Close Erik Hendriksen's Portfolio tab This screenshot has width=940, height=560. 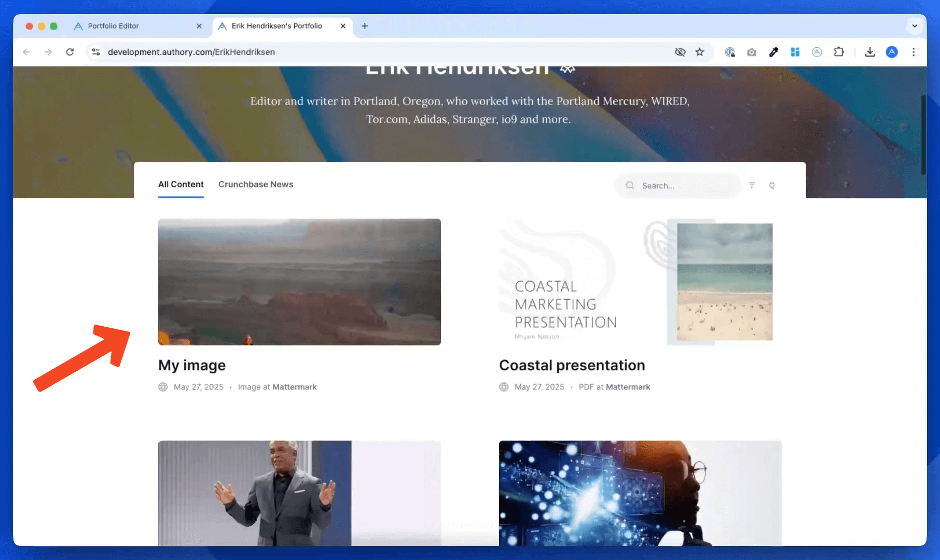click(x=343, y=26)
